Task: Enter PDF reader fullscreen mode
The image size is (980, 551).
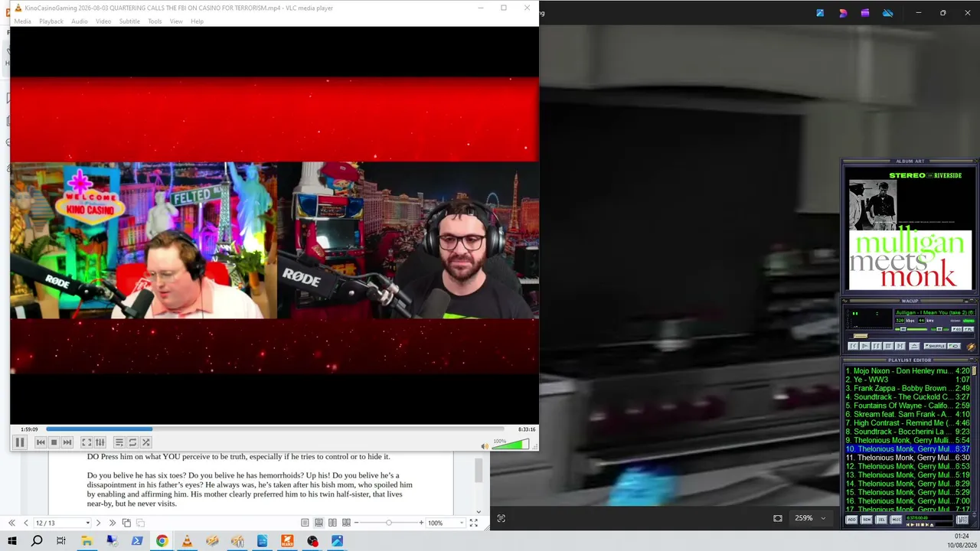Action: tap(473, 523)
